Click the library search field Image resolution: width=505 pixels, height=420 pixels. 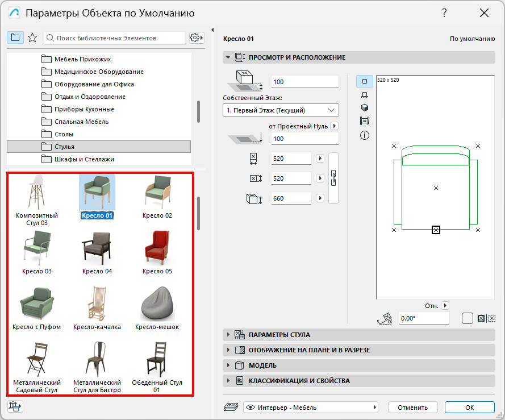[115, 38]
